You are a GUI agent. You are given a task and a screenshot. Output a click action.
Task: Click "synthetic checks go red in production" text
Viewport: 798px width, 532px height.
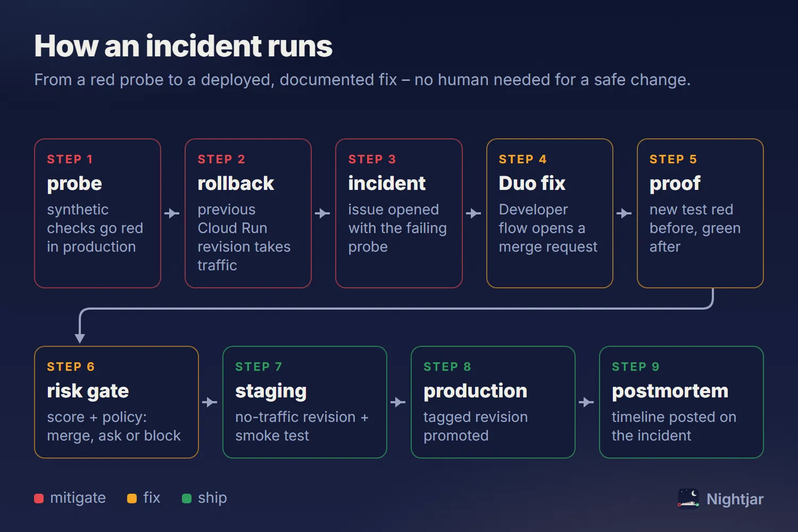click(95, 228)
